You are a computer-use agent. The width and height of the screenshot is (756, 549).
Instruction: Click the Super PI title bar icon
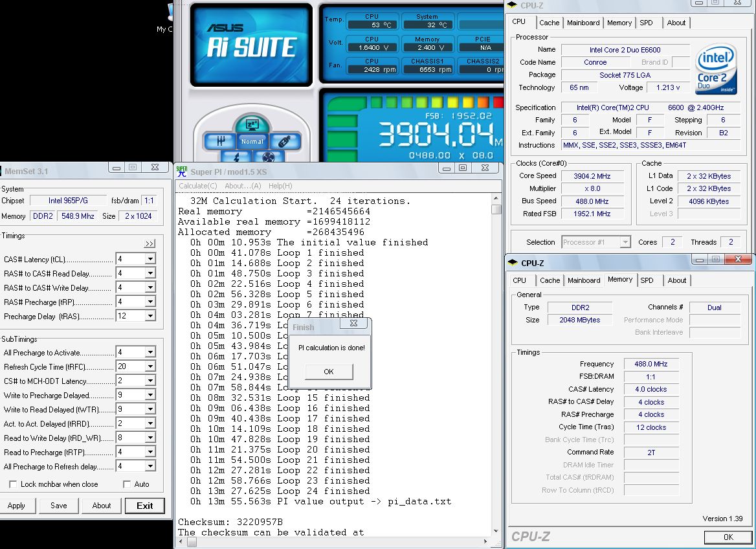click(182, 172)
